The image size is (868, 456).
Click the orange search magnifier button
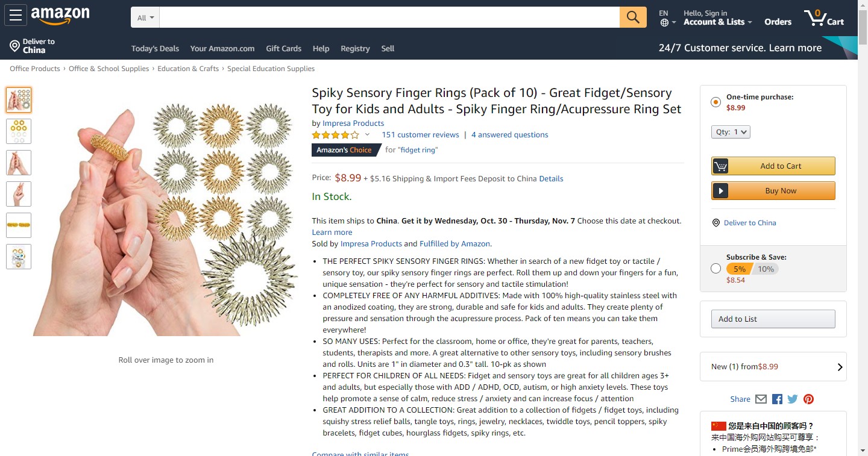(633, 17)
